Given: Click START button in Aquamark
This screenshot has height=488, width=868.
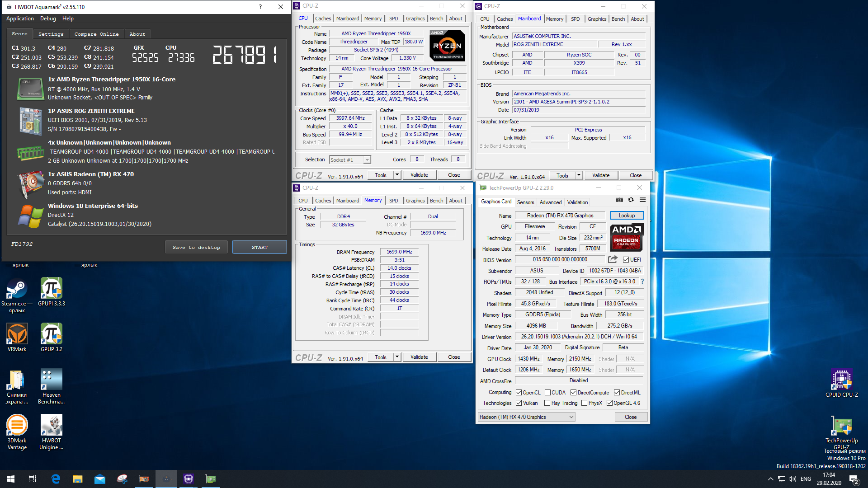Looking at the screenshot, I should [259, 247].
